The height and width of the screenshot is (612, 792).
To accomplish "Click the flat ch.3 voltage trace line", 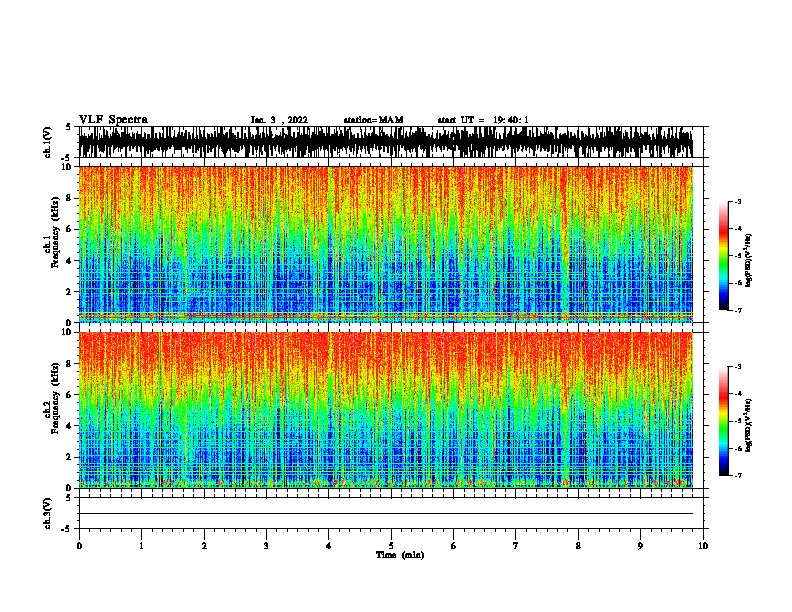I will pos(385,514).
